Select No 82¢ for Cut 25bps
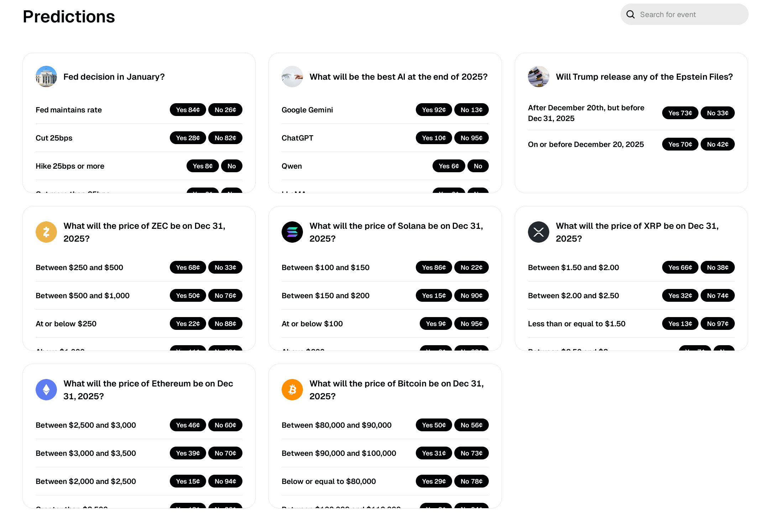 [225, 138]
